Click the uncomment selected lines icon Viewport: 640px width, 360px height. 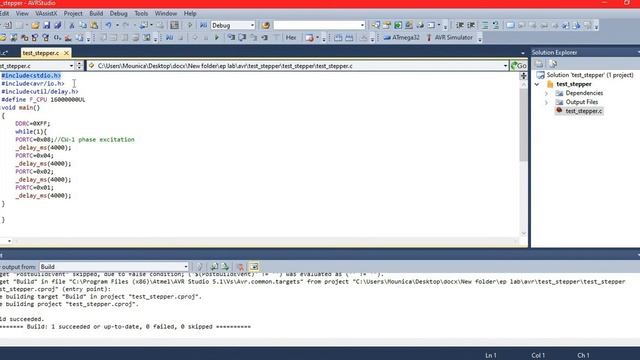coord(496,25)
